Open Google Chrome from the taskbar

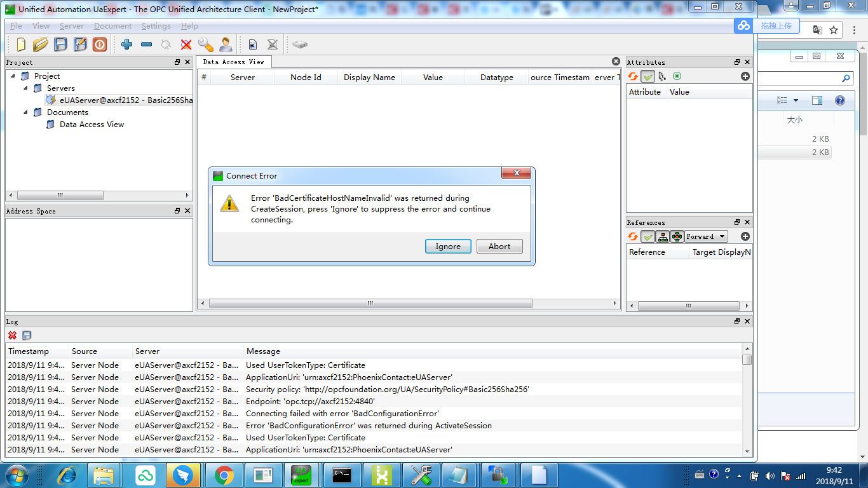tap(224, 475)
